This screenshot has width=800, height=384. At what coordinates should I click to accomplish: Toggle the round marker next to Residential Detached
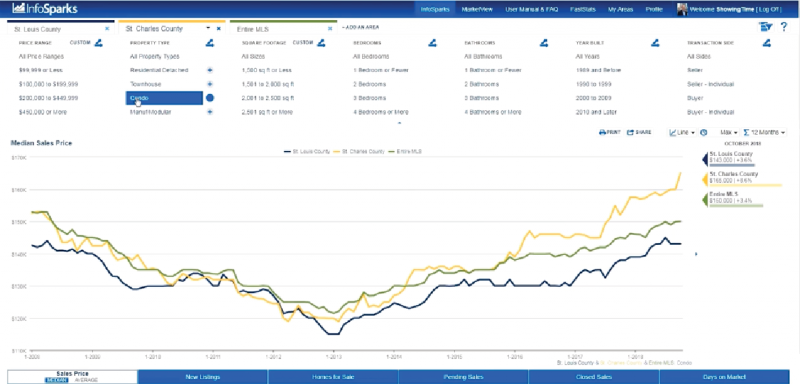pyautogui.click(x=210, y=70)
